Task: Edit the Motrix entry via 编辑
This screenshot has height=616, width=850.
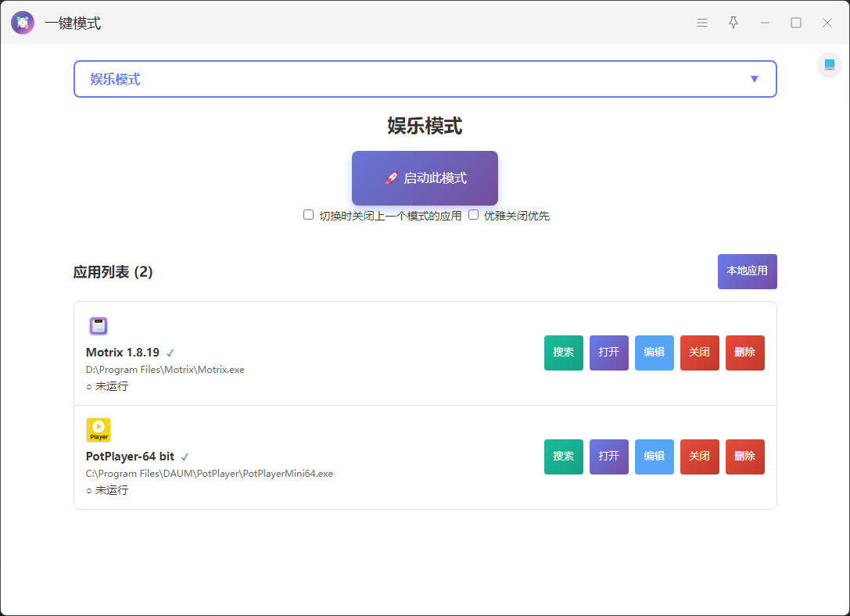Action: [x=654, y=353]
